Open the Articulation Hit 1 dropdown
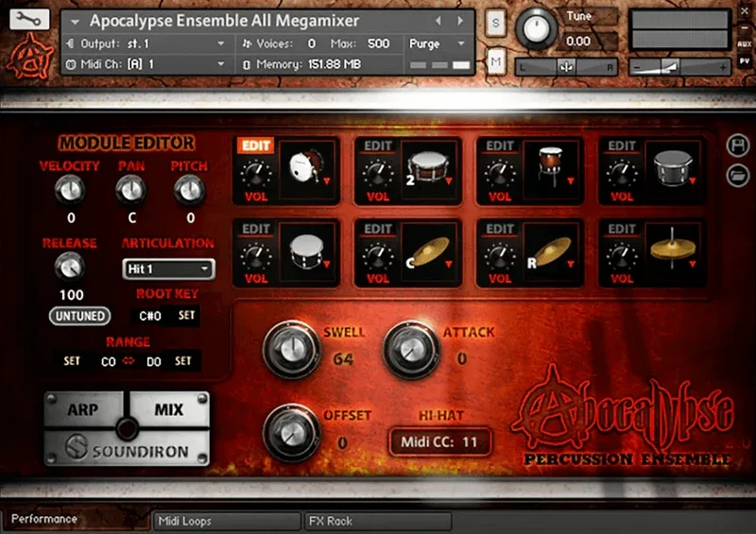The height and width of the screenshot is (534, 756). [168, 268]
